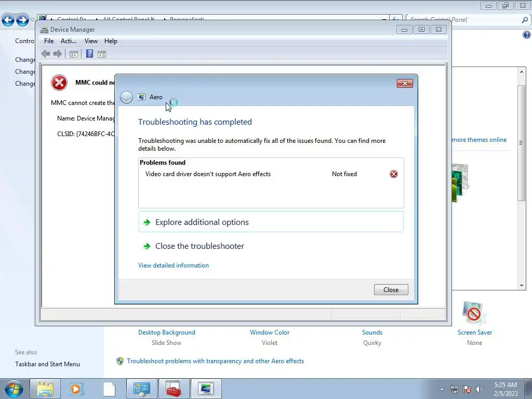Viewport: 532px width, 399px height.
Task: Click the Control Panel help icon
Action: coord(527,35)
